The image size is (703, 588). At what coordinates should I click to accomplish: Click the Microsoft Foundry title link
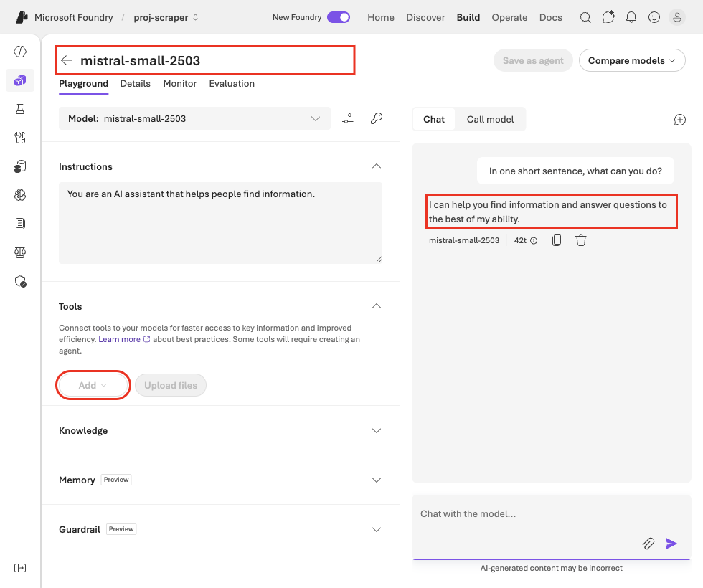(73, 17)
